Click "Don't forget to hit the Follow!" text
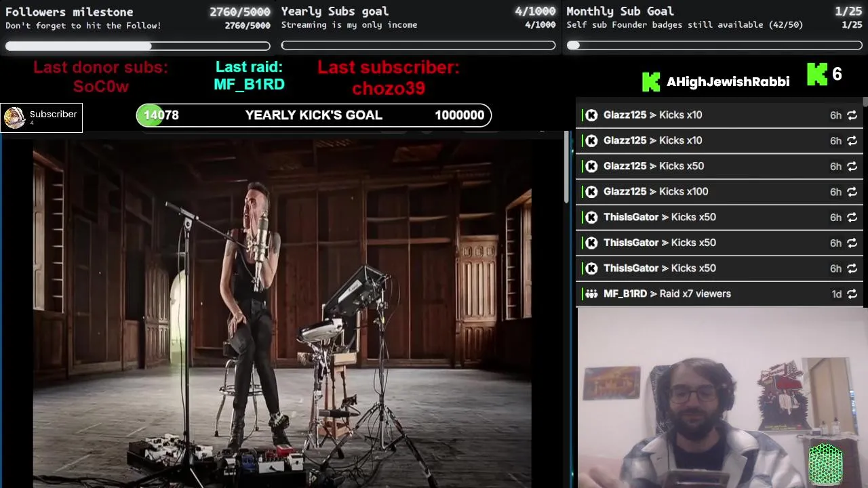The height and width of the screenshot is (488, 868). (x=83, y=26)
